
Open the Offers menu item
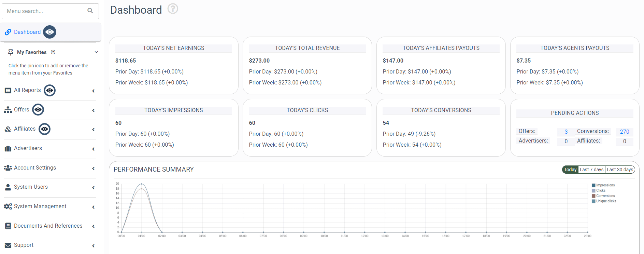(22, 110)
